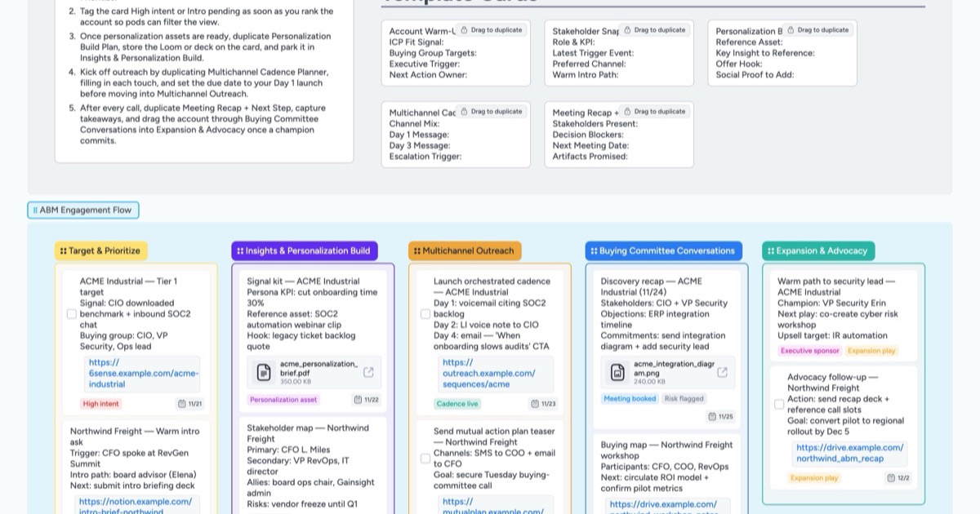Click the 11/23 due date calendar icon
This screenshot has height=514, width=980.
535,404
